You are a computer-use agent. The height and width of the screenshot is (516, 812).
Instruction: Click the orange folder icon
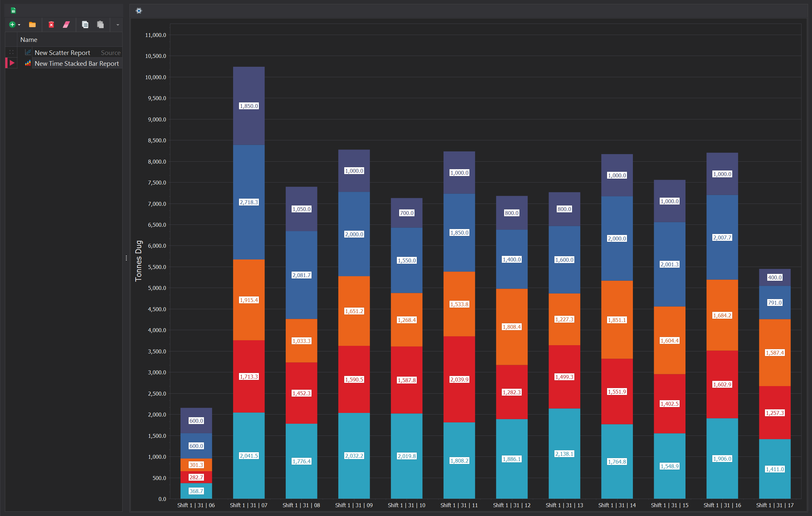tap(32, 25)
